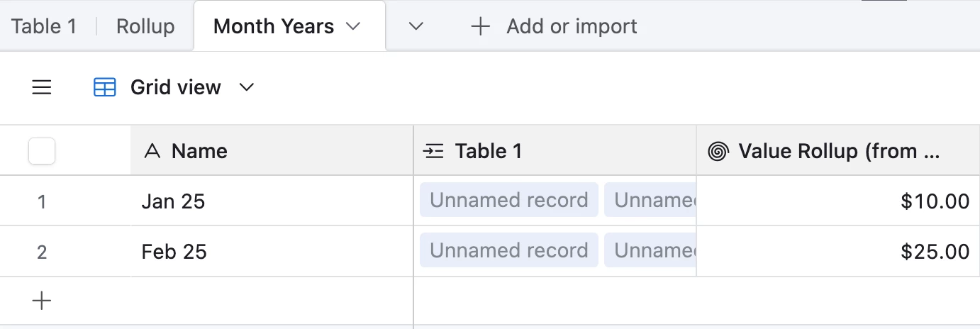
Task: Click Add or import
Action: pyautogui.click(x=572, y=27)
